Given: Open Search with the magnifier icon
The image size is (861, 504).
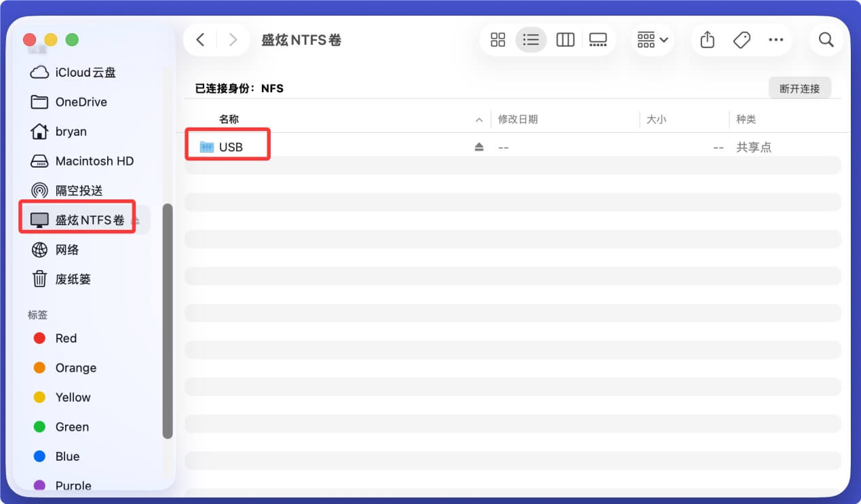Looking at the screenshot, I should click(826, 40).
